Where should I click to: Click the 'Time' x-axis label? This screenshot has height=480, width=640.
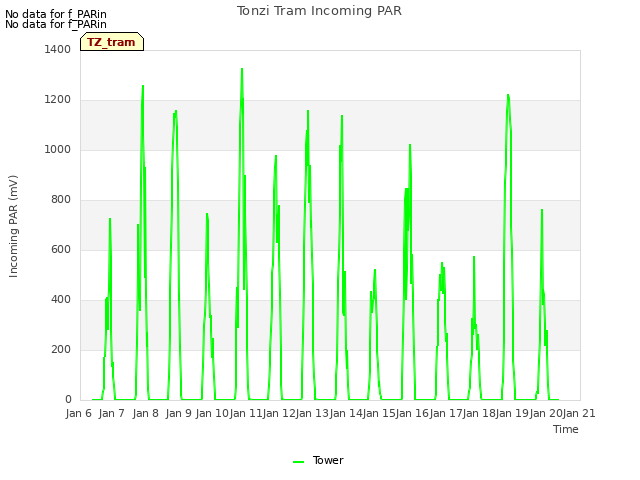pos(566,429)
